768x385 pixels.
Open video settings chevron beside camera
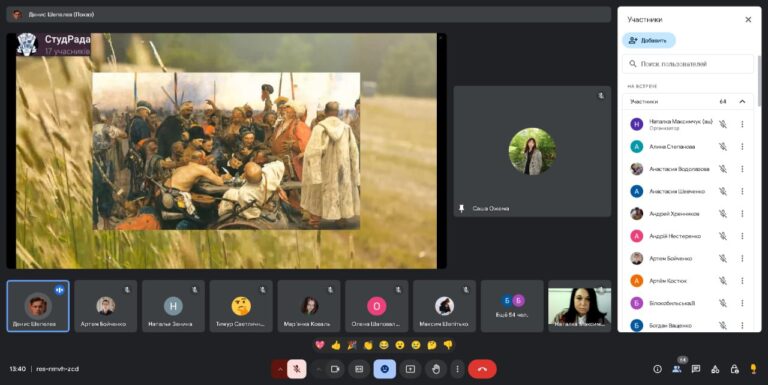click(319, 369)
